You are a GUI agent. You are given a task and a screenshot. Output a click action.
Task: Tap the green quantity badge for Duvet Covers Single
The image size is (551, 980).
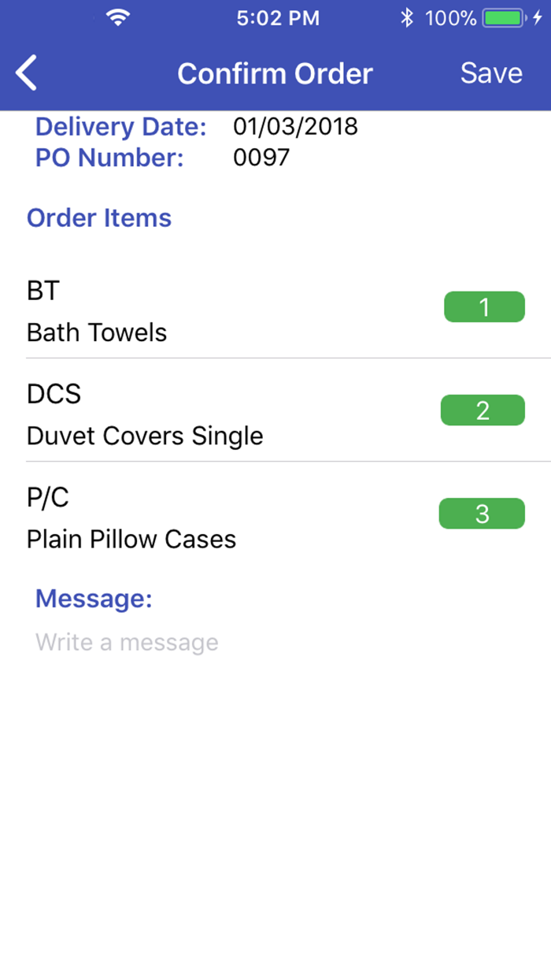tap(483, 410)
